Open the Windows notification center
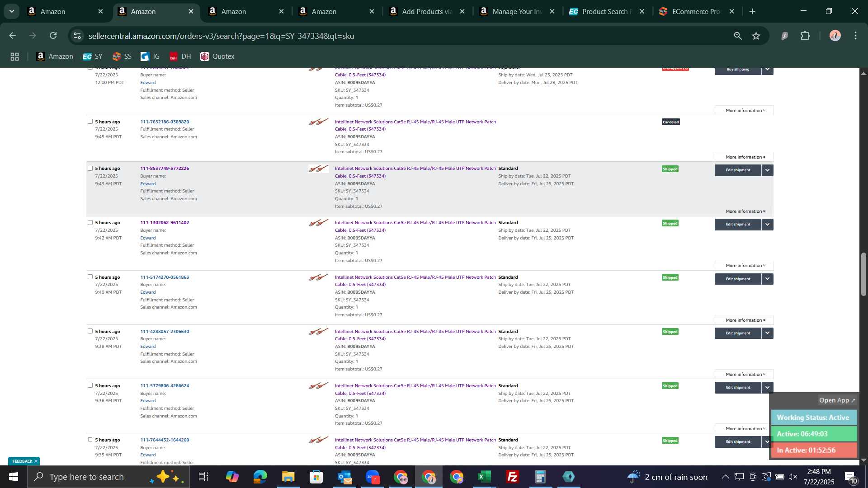This screenshot has width=868, height=488. [850, 477]
